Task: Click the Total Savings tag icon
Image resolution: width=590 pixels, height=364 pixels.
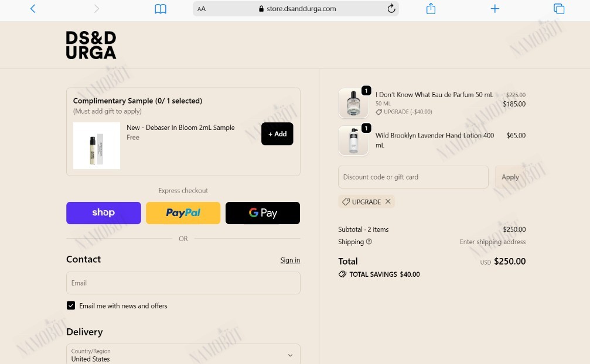Action: 342,274
